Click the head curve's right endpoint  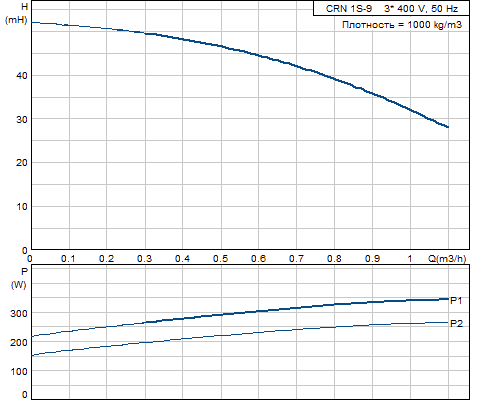tap(448, 127)
